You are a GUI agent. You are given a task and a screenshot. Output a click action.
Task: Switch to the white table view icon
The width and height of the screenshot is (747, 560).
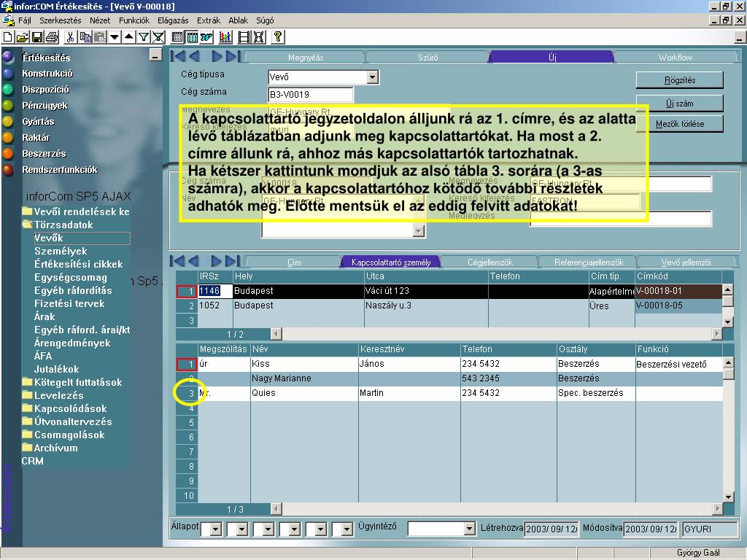[177, 37]
